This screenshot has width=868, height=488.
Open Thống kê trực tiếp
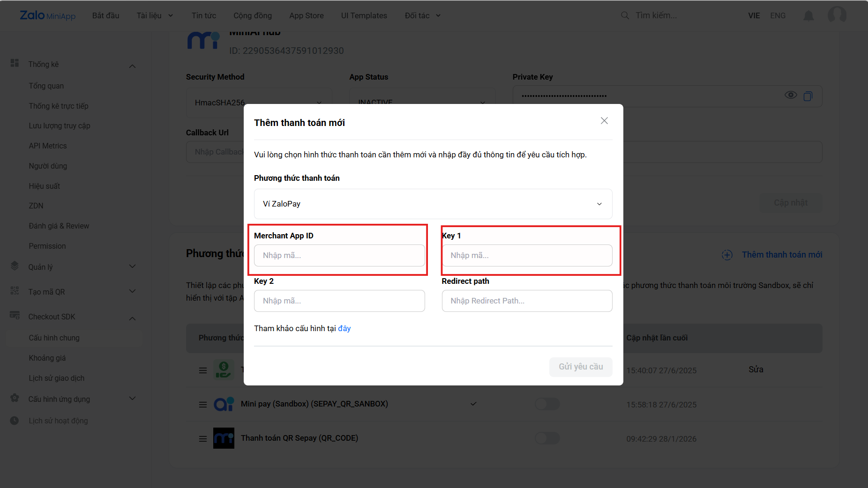[x=59, y=106]
